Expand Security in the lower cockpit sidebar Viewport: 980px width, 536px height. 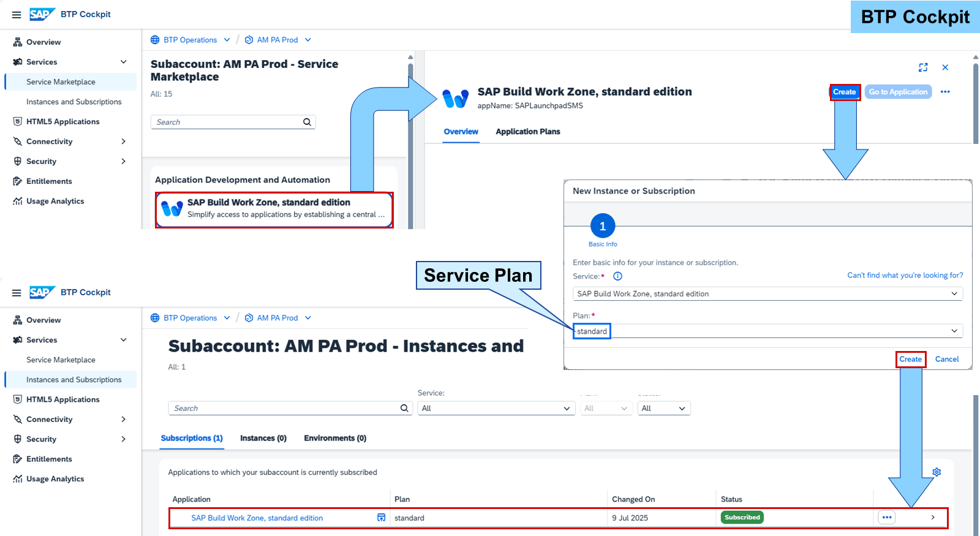(x=124, y=439)
